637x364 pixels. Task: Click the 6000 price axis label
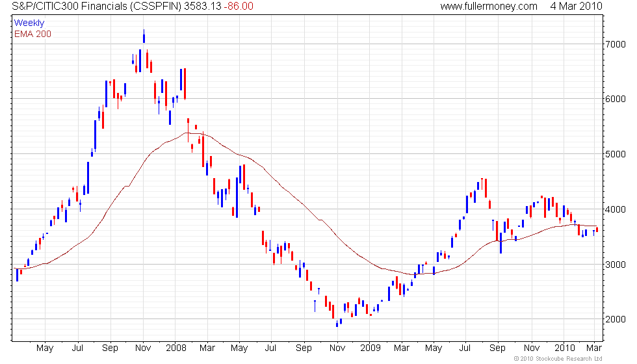point(616,99)
